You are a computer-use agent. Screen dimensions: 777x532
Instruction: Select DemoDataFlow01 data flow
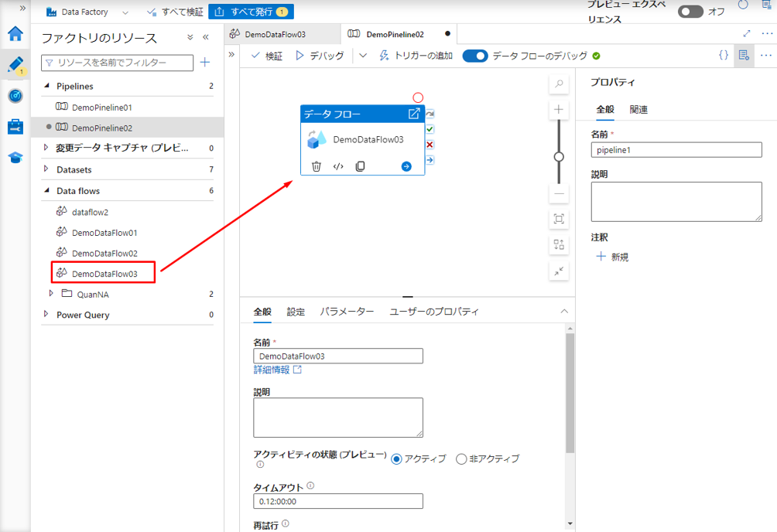tap(104, 232)
